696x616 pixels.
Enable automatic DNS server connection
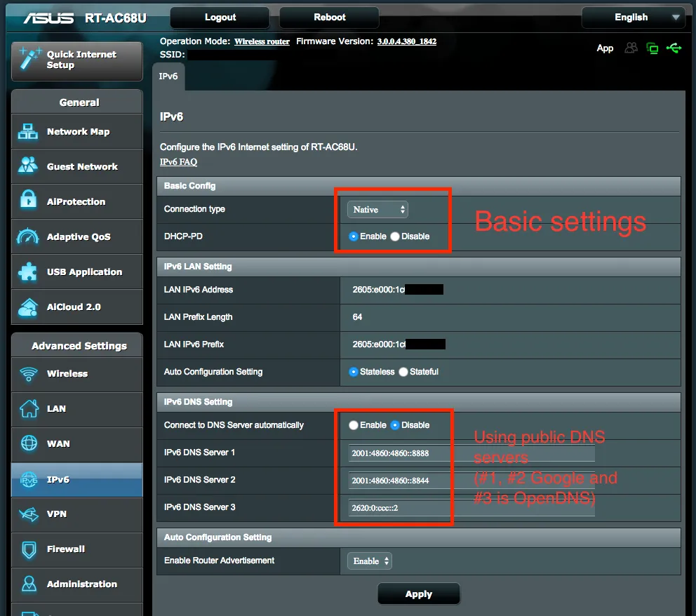[x=354, y=425]
